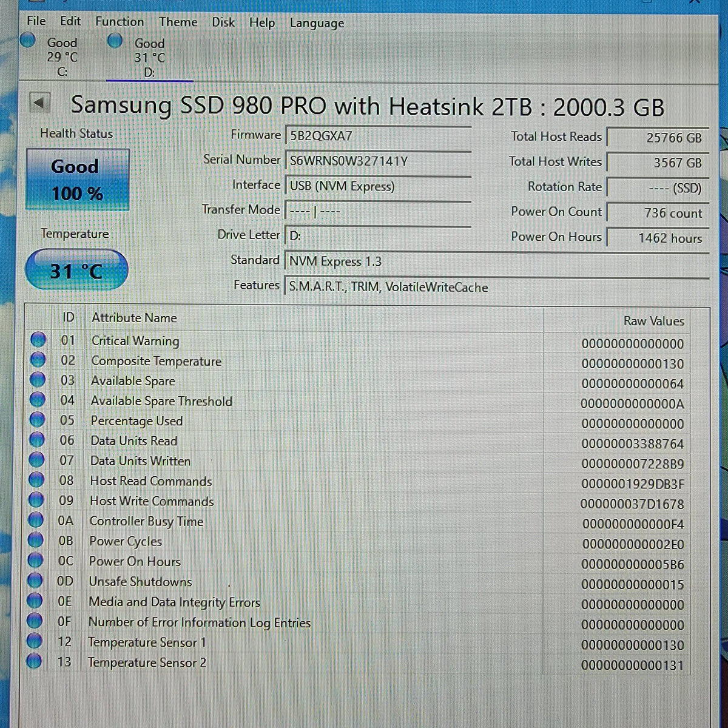Click raw value 000000037D1678
Image resolution: width=728 pixels, height=728 pixels.
pos(632,504)
